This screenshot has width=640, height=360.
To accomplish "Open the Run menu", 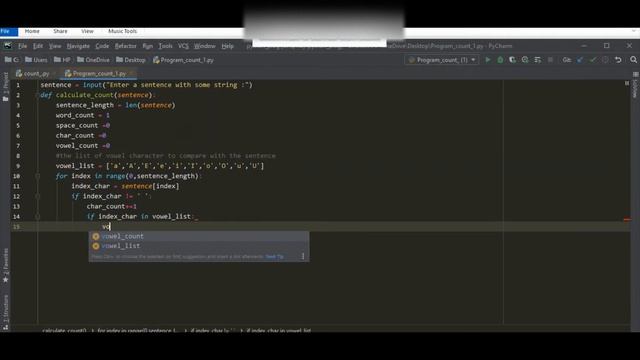I will click(147, 46).
